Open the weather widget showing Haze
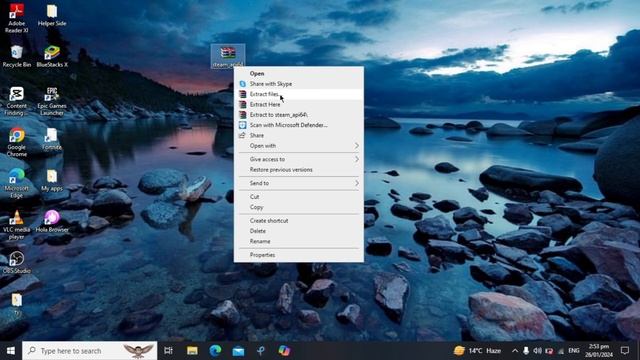 pyautogui.click(x=477, y=351)
